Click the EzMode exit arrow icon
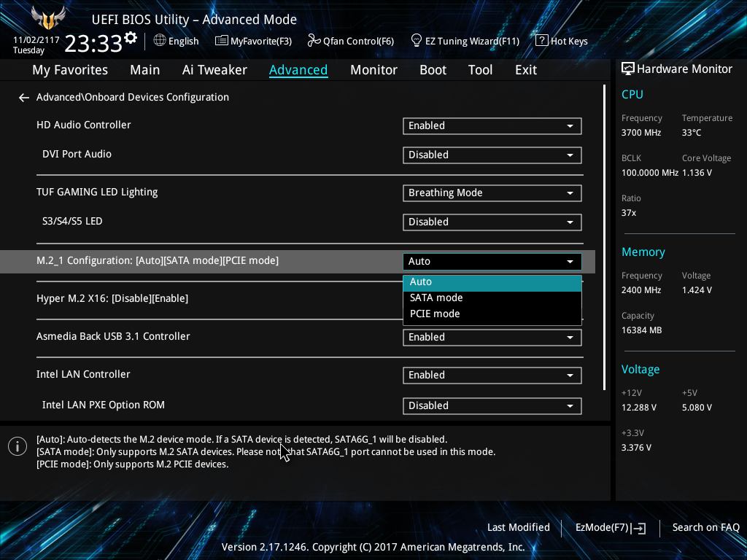 pos(639,528)
